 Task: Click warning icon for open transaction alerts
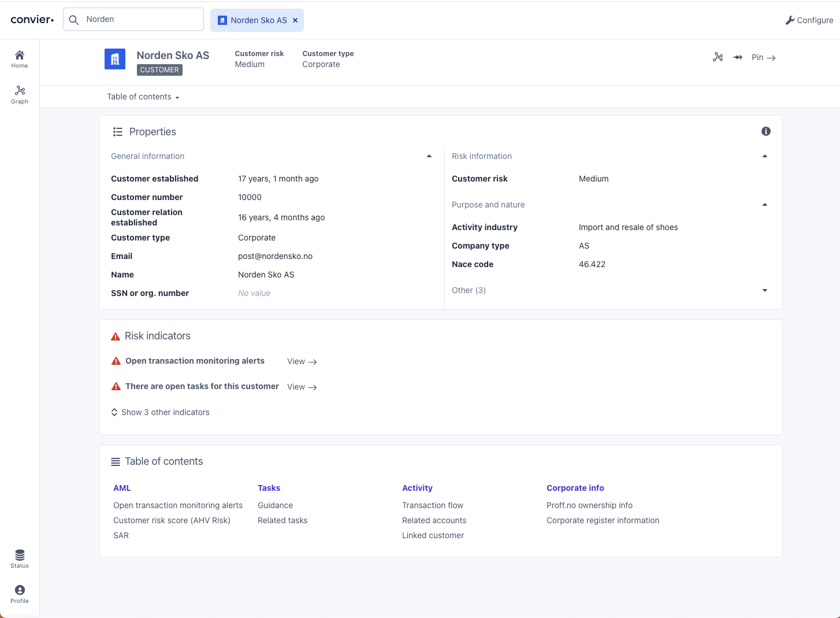[116, 361]
